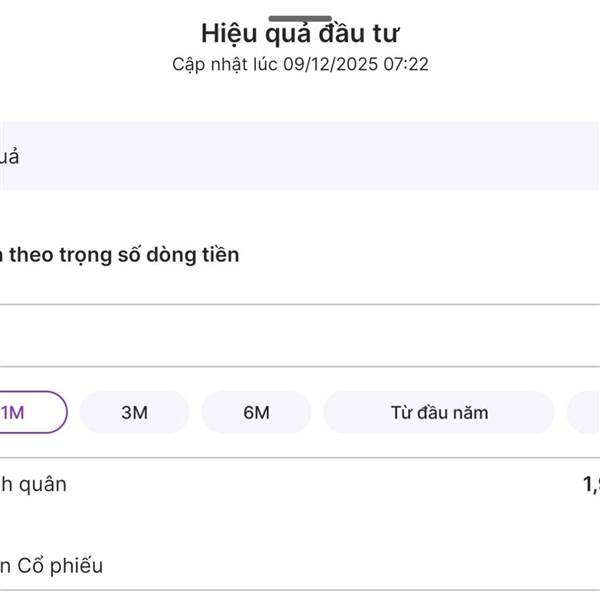Tap the blank space between "quân" and its value
Screen dimensions: 600x600
[320, 485]
